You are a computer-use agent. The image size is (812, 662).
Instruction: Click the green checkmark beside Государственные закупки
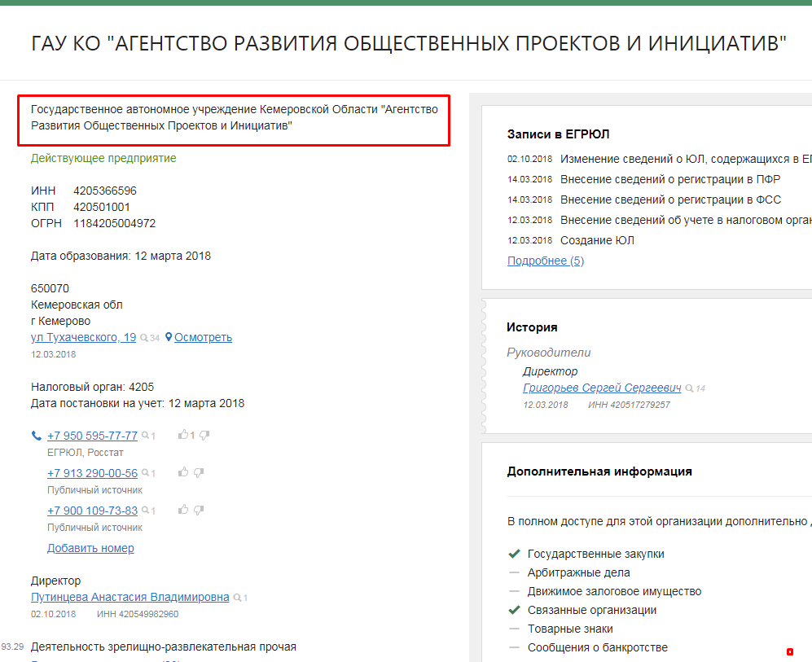point(514,553)
